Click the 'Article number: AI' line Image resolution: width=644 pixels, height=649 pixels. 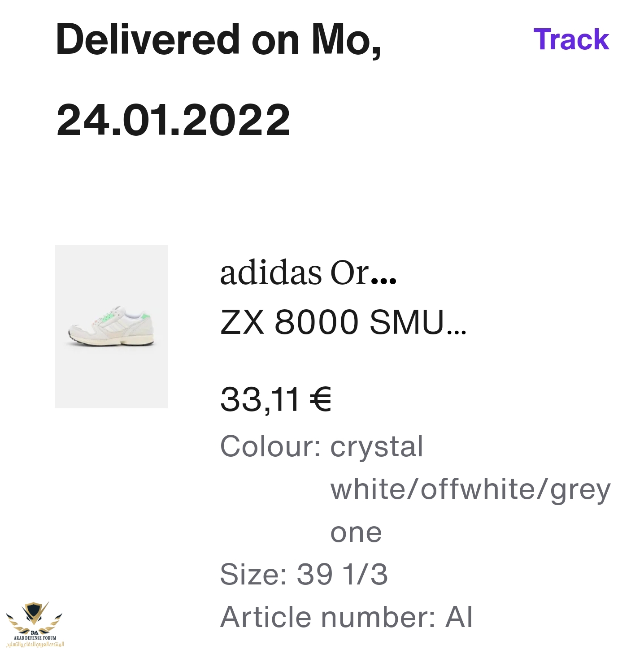coord(346,617)
